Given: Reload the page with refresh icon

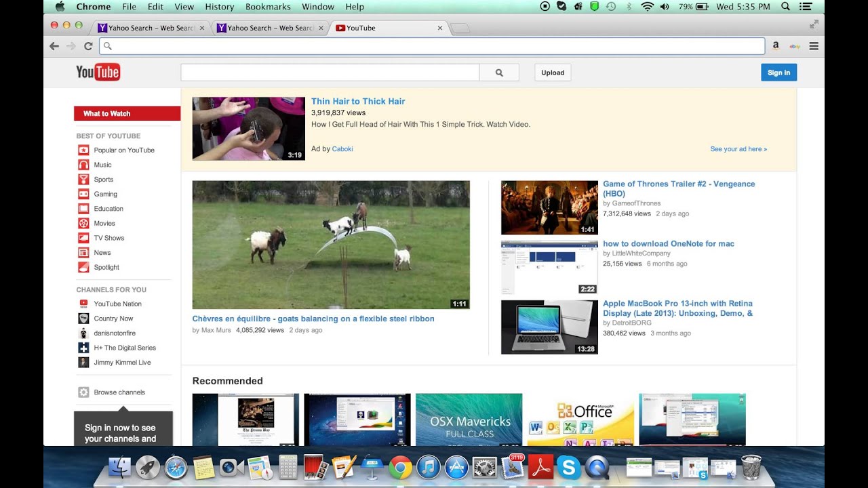Looking at the screenshot, I should point(88,46).
